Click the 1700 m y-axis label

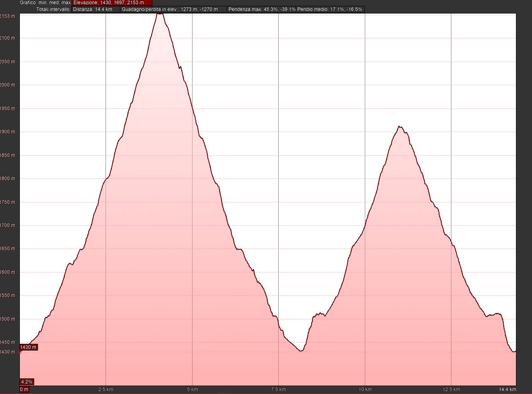coord(8,225)
